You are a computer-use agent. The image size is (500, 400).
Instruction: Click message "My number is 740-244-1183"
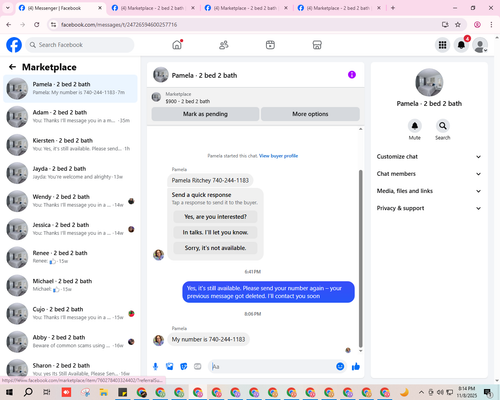[x=208, y=339]
